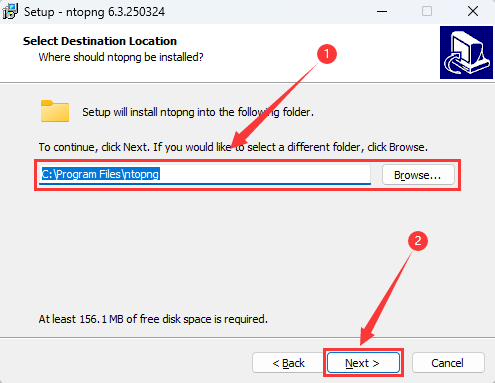
Task: Click the 'Setup - ntopng 6.3.250324' window title
Action: click(94, 12)
